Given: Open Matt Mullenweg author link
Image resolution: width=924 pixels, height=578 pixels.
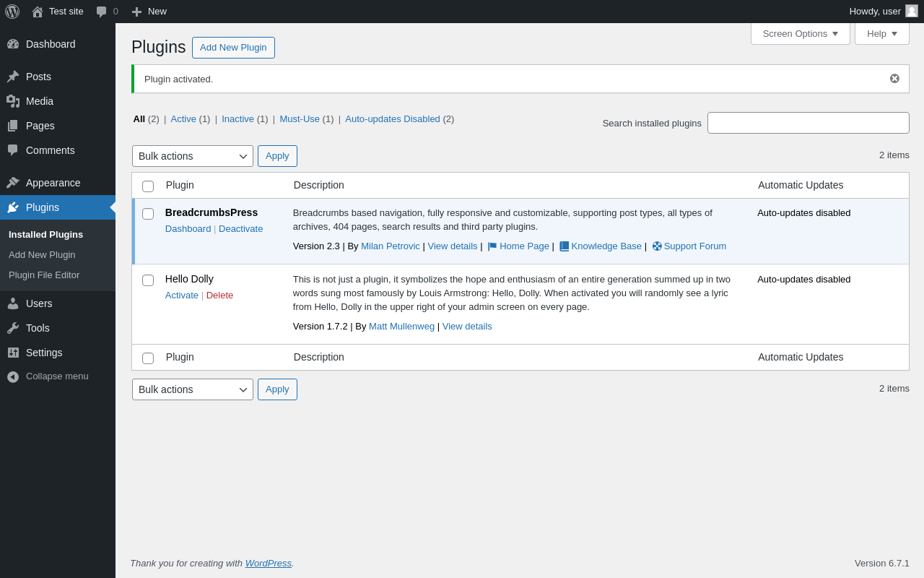Looking at the screenshot, I should click(x=401, y=327).
